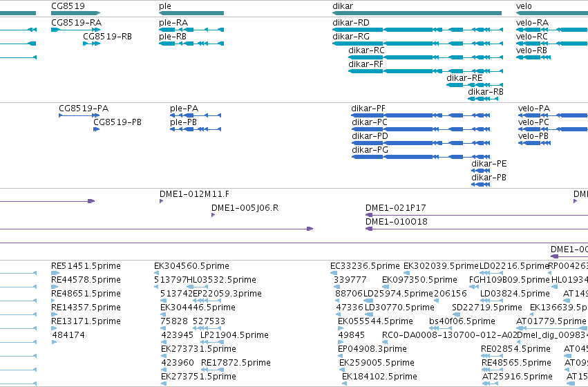Click BAC end DME1-005J06.R
Image resolution: width=588 pixels, height=387 pixels.
(x=213, y=215)
